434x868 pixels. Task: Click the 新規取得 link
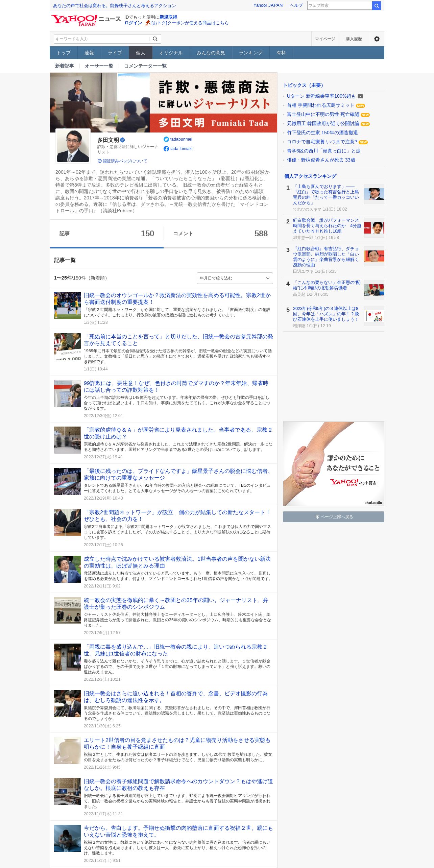pos(168,17)
